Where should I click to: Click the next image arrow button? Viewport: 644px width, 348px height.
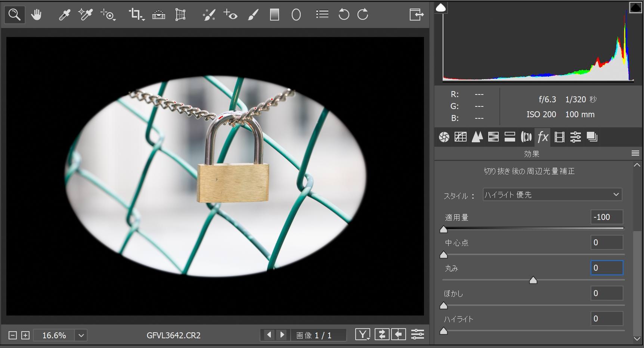[282, 335]
